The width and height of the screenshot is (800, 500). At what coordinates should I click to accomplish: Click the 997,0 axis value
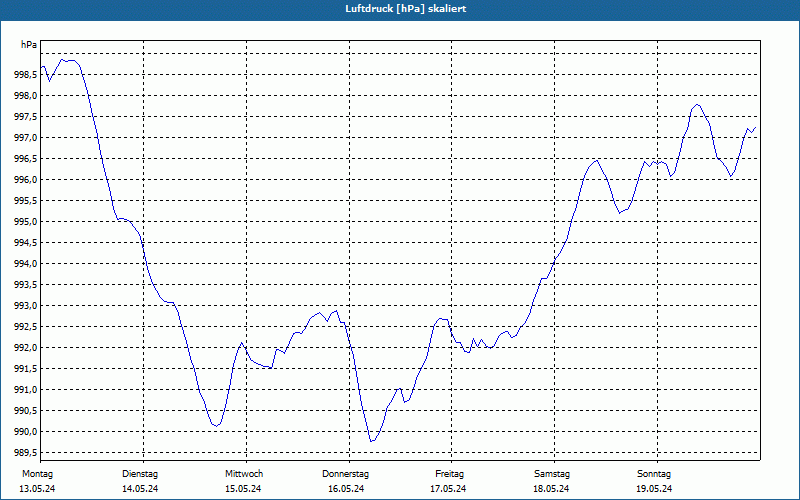point(25,138)
